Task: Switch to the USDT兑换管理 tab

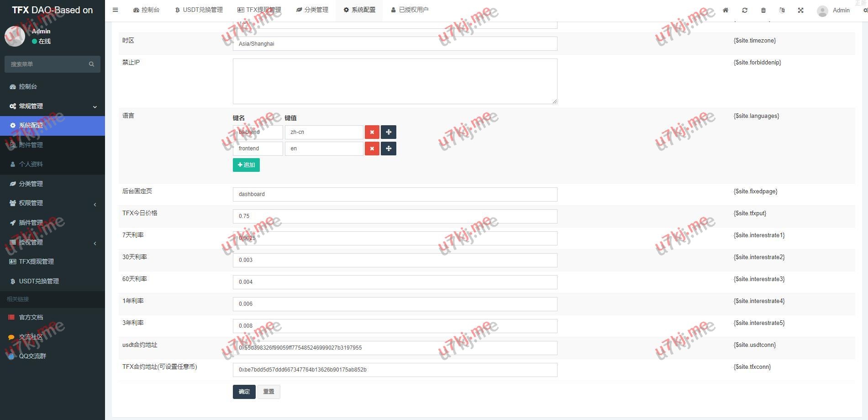Action: click(199, 10)
